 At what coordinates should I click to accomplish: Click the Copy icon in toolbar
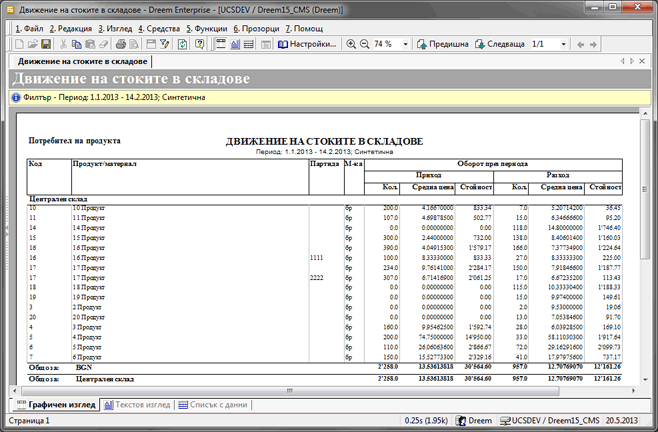coord(76,44)
